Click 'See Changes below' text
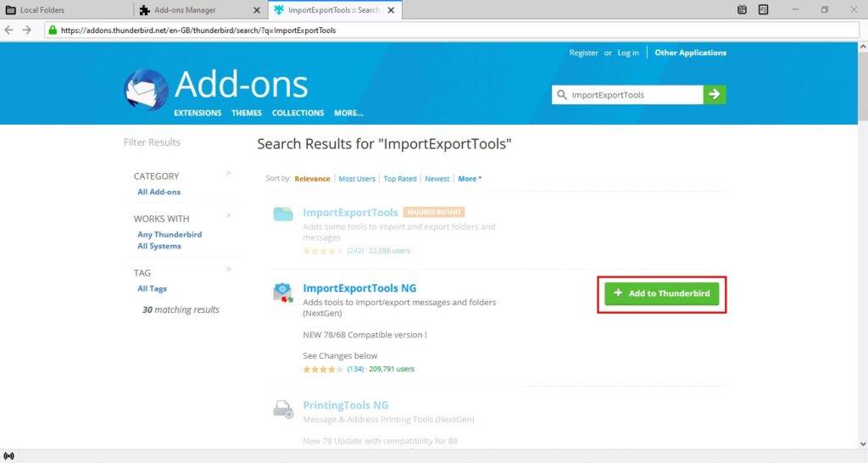Image resolution: width=868 pixels, height=463 pixels. 340,355
